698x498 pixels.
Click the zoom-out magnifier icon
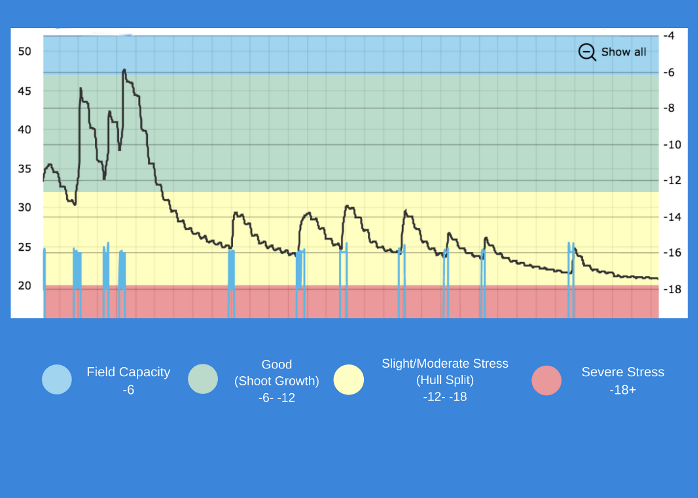587,52
